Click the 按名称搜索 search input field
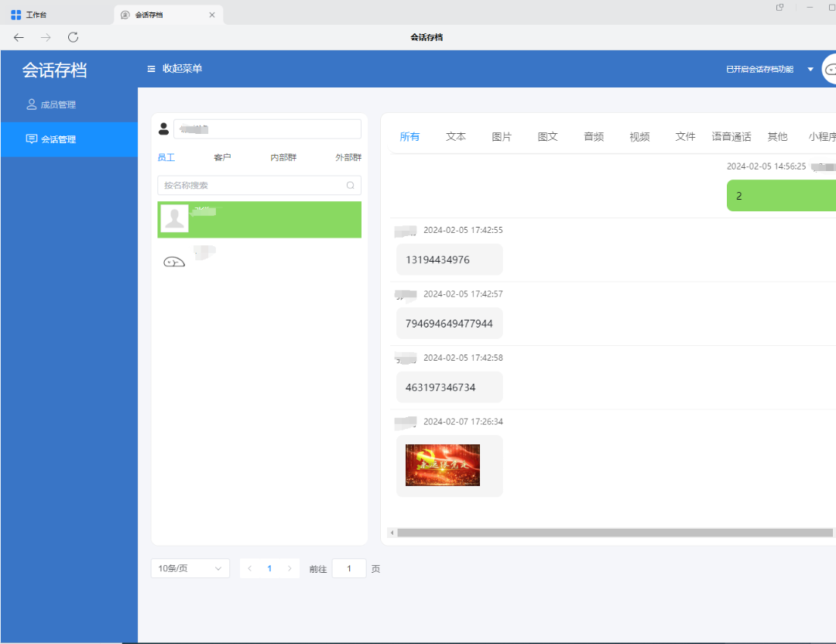The width and height of the screenshot is (836, 644). pos(249,185)
